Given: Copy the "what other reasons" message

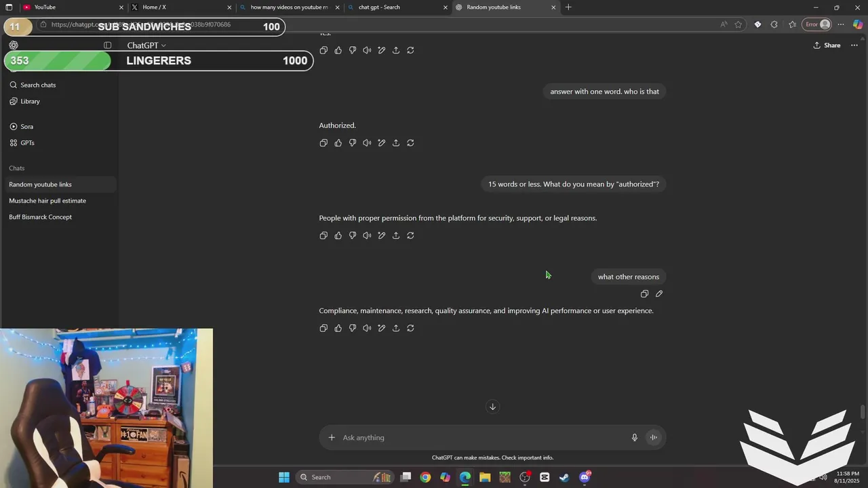Looking at the screenshot, I should pyautogui.click(x=644, y=294).
